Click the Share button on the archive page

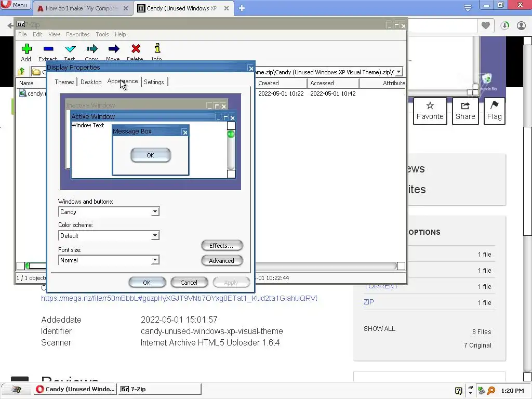click(465, 111)
